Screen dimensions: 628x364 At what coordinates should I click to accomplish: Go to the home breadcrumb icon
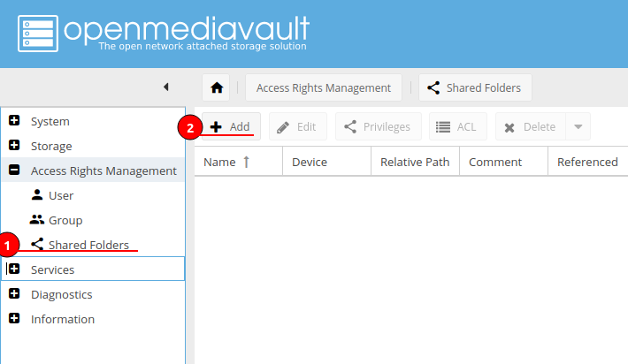coord(217,87)
